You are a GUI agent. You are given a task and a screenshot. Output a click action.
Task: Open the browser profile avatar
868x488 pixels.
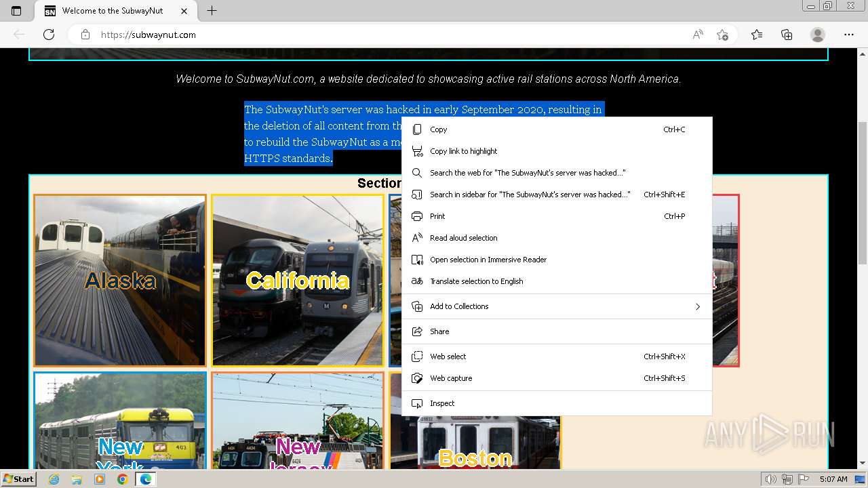click(x=818, y=35)
